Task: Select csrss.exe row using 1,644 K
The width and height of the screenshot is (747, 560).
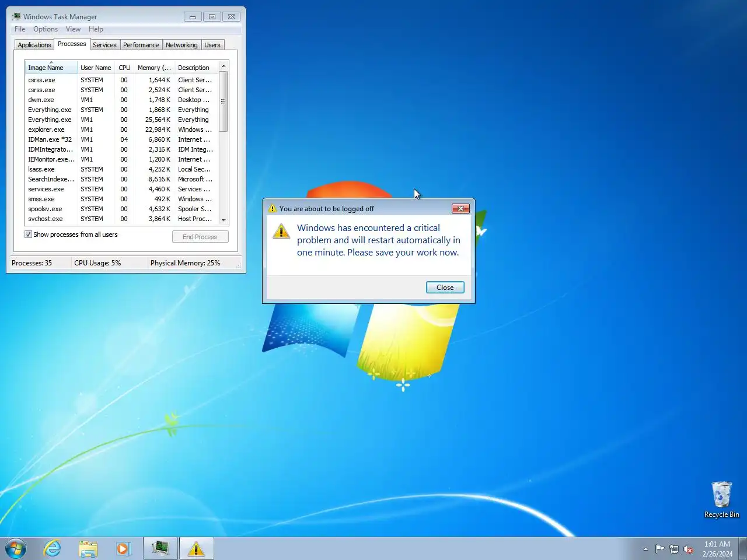Action: 121,80
